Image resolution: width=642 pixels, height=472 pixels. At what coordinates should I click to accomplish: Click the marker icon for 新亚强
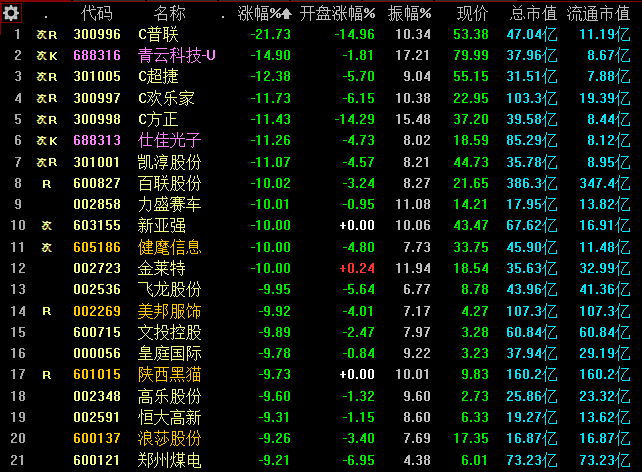tap(47, 226)
